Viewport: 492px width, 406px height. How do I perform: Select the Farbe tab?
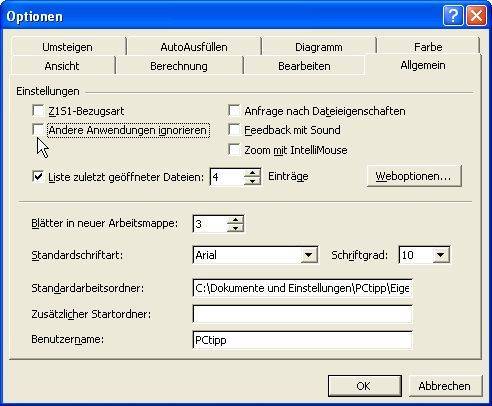click(x=428, y=47)
